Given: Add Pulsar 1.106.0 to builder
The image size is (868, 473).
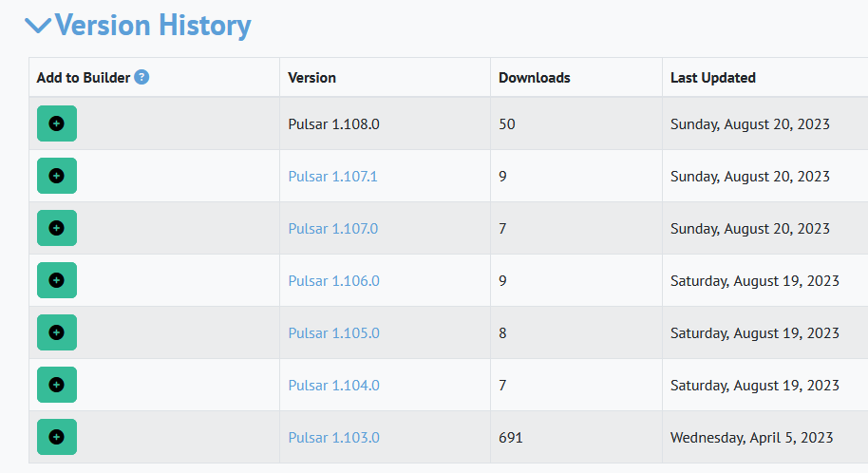Looking at the screenshot, I should (56, 280).
